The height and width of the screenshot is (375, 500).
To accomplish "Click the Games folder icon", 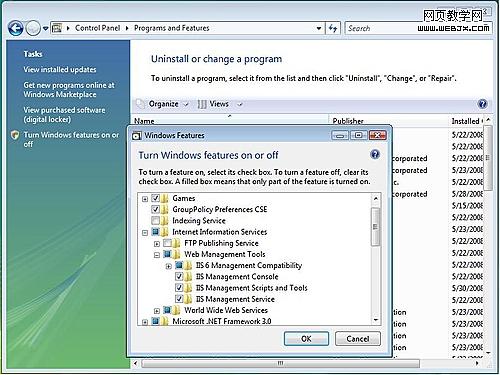I will (164, 198).
